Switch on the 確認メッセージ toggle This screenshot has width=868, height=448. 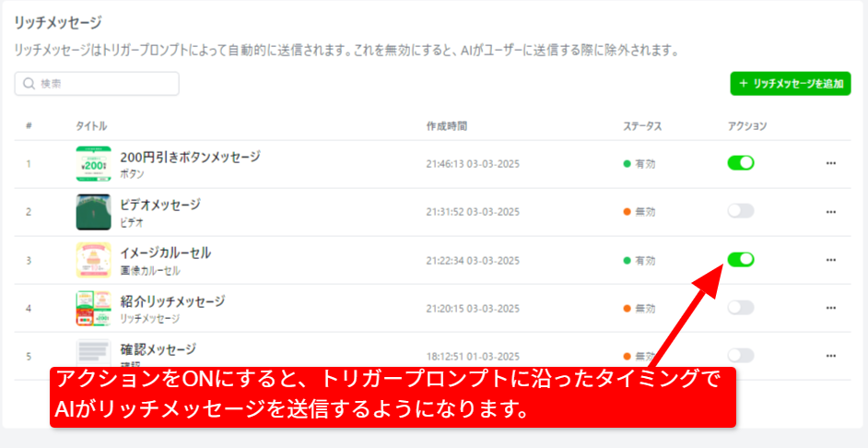tap(740, 356)
